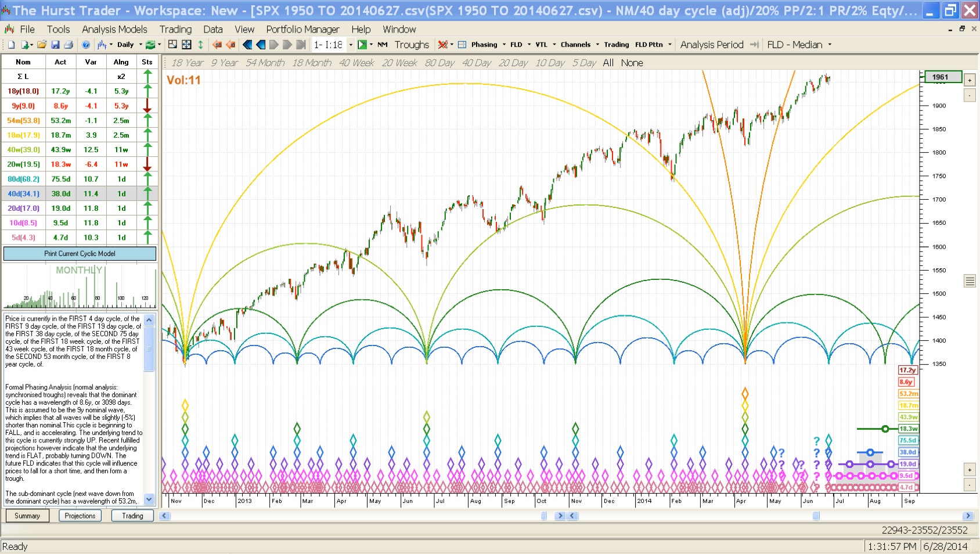980x554 pixels.
Task: Toggle the 18 Month cycle filter
Action: point(311,63)
